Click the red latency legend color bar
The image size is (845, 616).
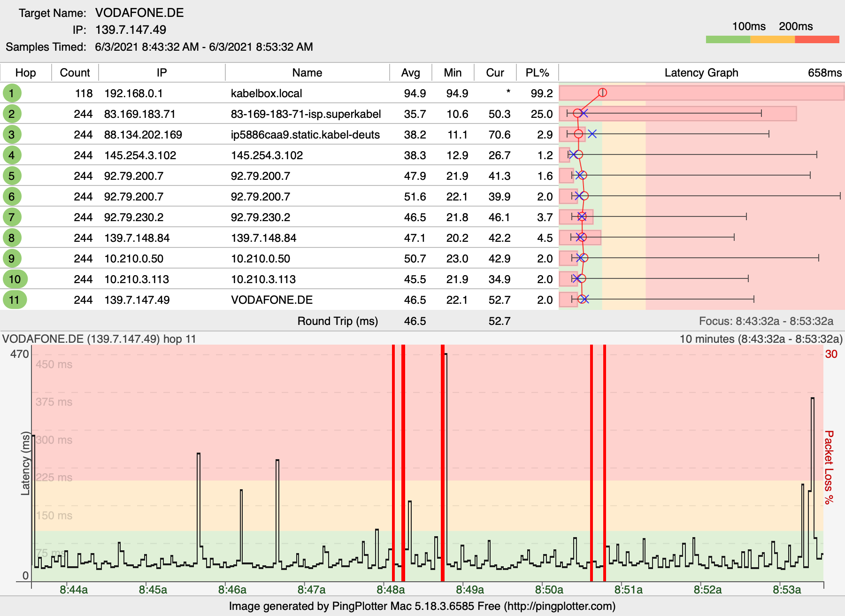click(x=817, y=39)
